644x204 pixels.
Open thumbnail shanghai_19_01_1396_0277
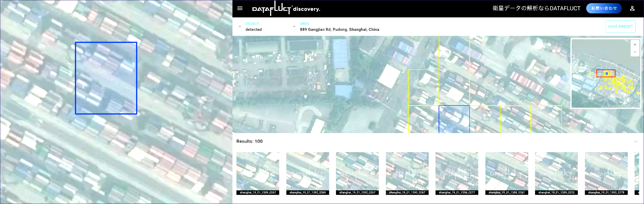[457, 173]
